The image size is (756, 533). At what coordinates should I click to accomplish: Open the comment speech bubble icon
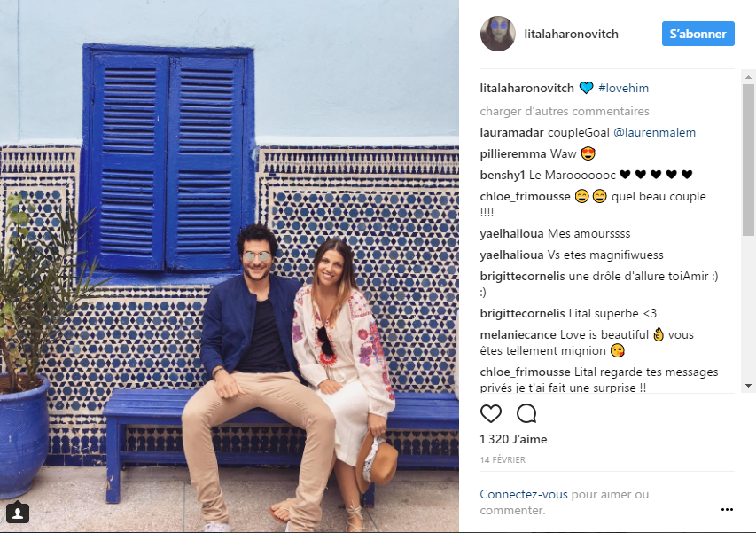[526, 413]
